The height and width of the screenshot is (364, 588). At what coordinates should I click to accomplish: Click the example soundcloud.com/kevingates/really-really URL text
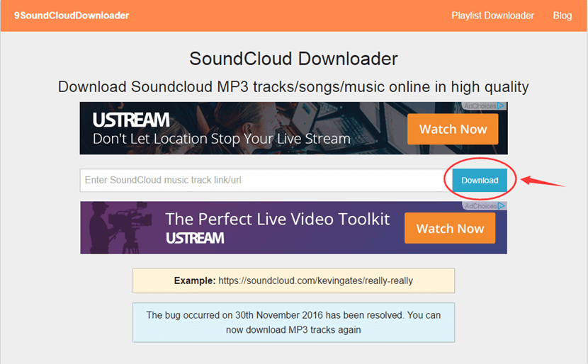(x=315, y=280)
